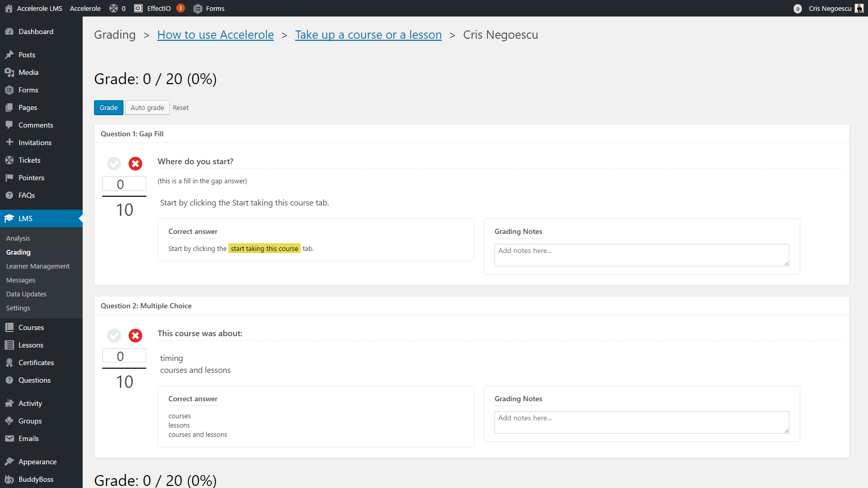The image size is (868, 488).
Task: Open the Courses book icon
Action: [x=9, y=327]
